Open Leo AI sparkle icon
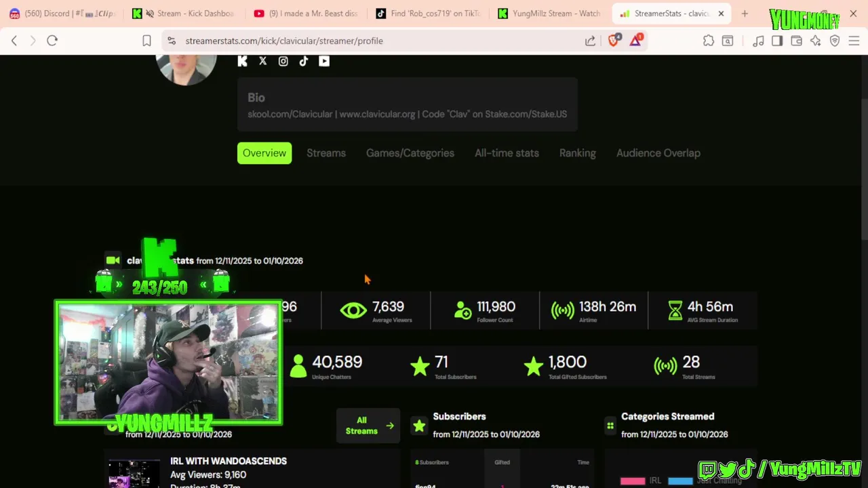 coord(815,41)
